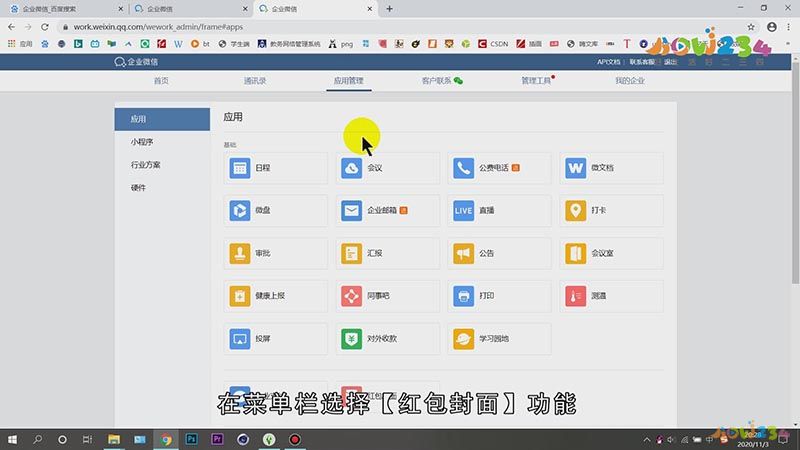Image resolution: width=800 pixels, height=450 pixels.
Task: Click the page vertical scrollbar
Action: coord(795,173)
